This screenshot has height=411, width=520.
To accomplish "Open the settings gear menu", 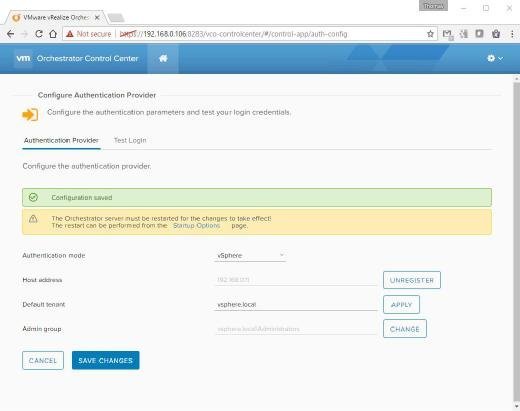I will (495, 58).
